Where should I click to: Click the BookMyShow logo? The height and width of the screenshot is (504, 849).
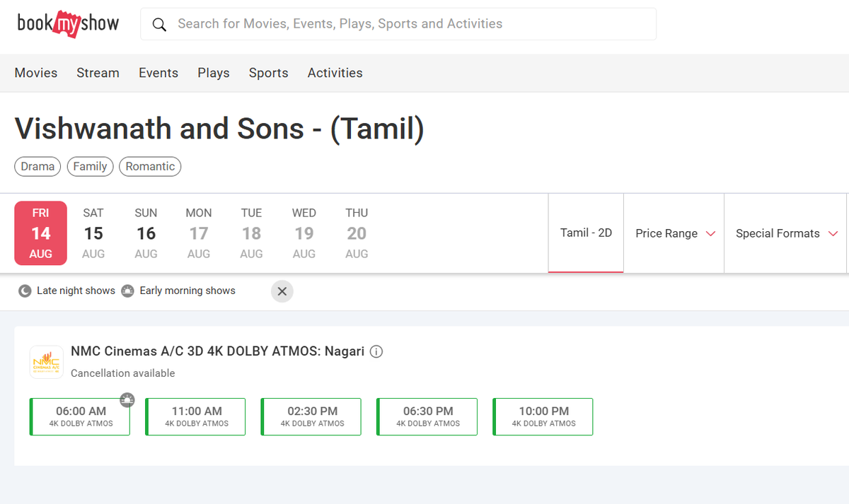tap(68, 24)
